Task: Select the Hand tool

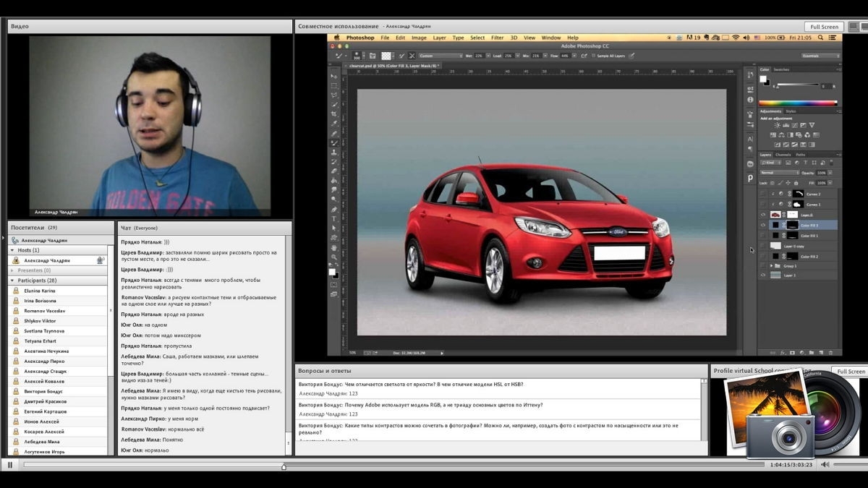Action: click(336, 248)
